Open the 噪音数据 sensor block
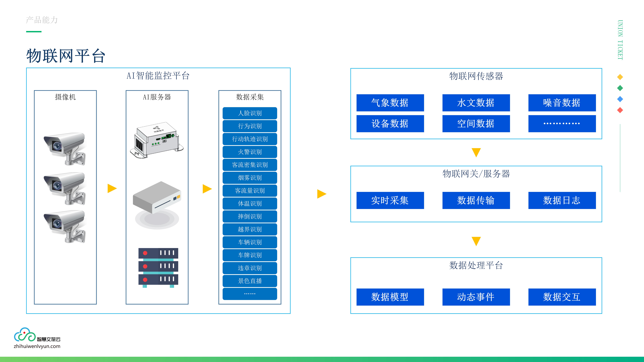The width and height of the screenshot is (644, 362). click(x=562, y=103)
